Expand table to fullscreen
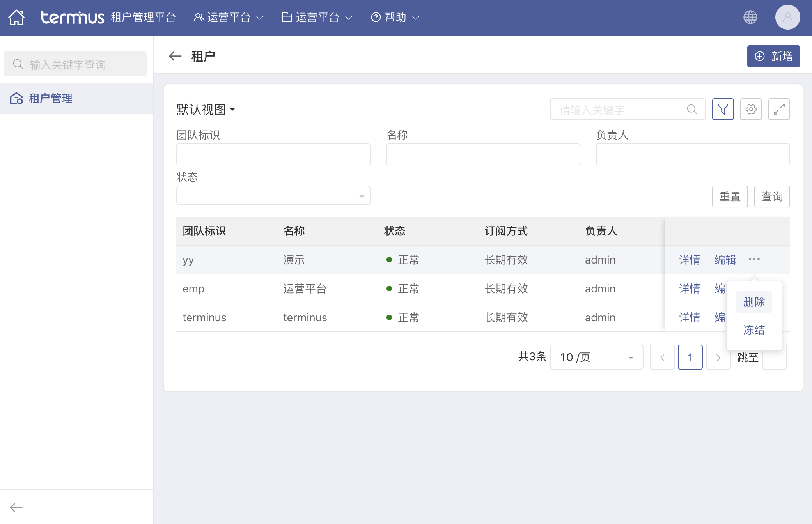 (x=779, y=109)
